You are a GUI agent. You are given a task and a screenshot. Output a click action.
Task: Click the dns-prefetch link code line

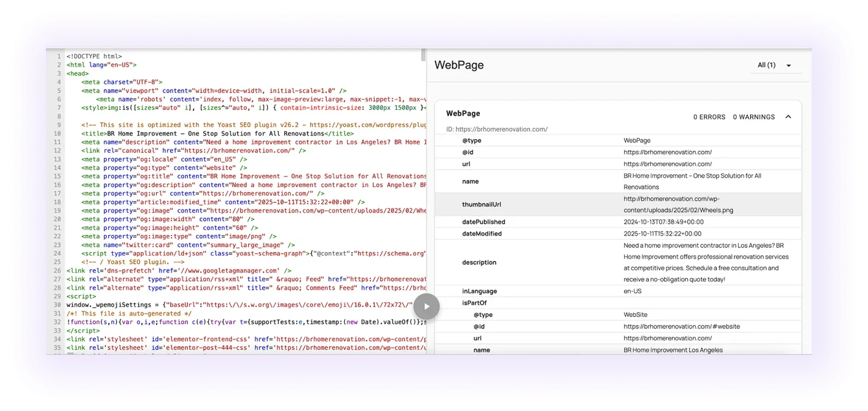(179, 271)
